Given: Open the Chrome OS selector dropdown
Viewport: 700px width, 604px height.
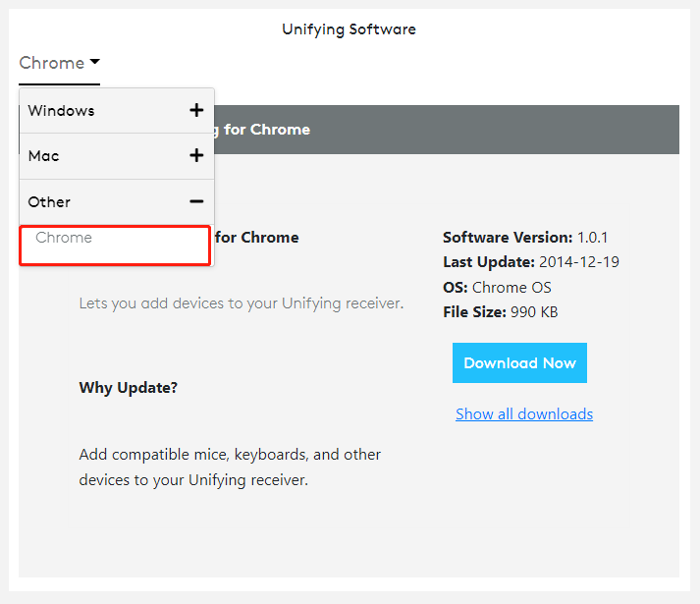Looking at the screenshot, I should [59, 63].
